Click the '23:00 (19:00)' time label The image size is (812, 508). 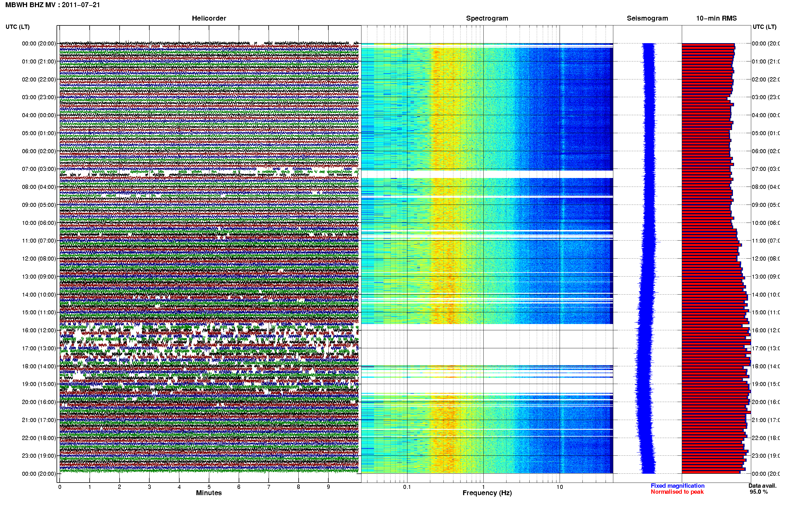pyautogui.click(x=39, y=456)
